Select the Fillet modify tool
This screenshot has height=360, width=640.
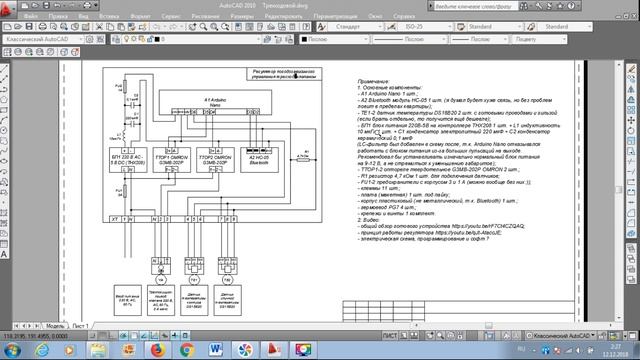(x=631, y=223)
